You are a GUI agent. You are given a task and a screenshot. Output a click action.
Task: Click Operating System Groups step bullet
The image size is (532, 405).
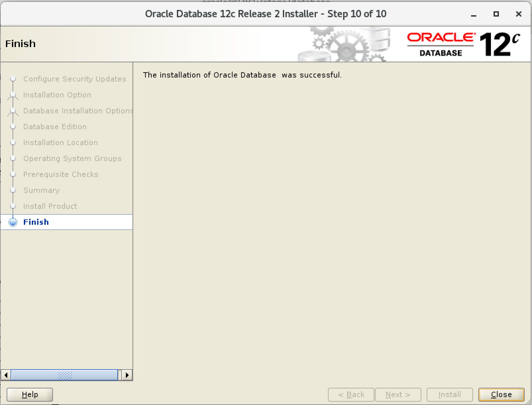tap(13, 158)
